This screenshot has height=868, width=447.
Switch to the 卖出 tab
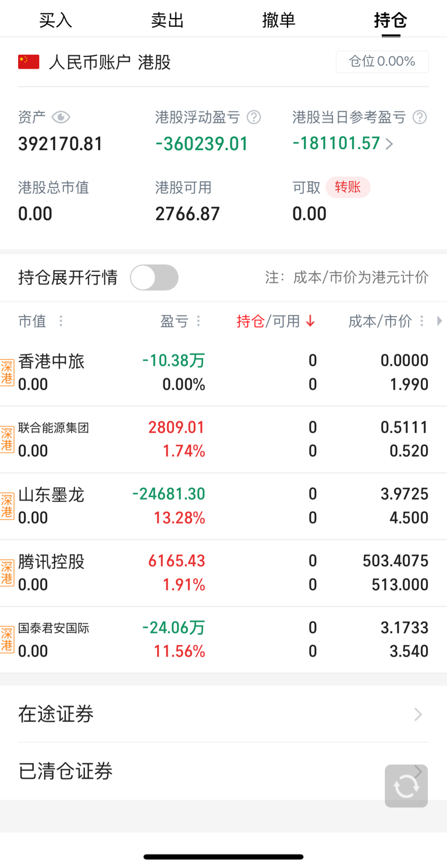pos(168,20)
